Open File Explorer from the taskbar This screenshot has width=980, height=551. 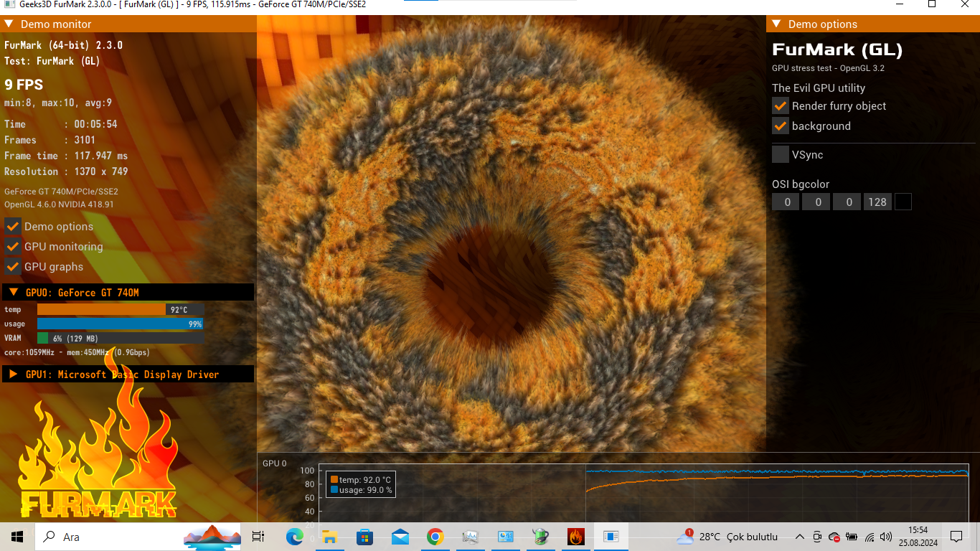(330, 537)
